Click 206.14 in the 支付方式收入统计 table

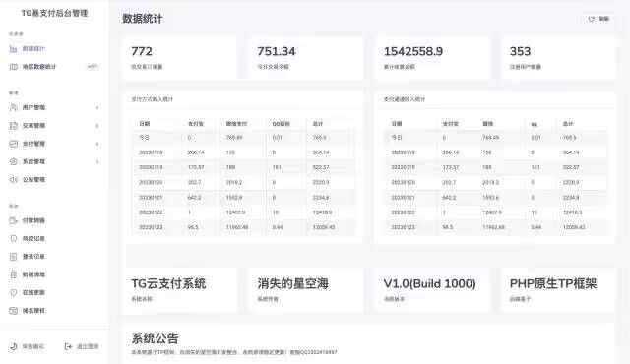point(196,152)
